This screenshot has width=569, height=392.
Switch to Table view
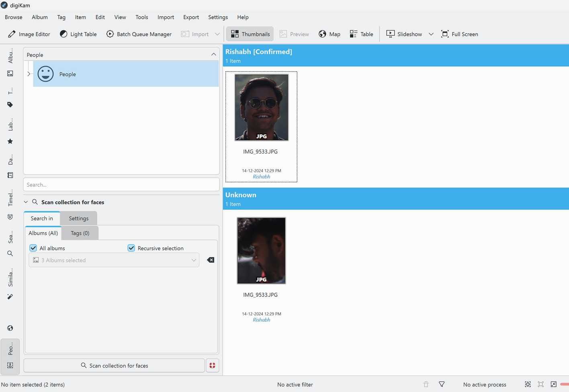point(360,34)
